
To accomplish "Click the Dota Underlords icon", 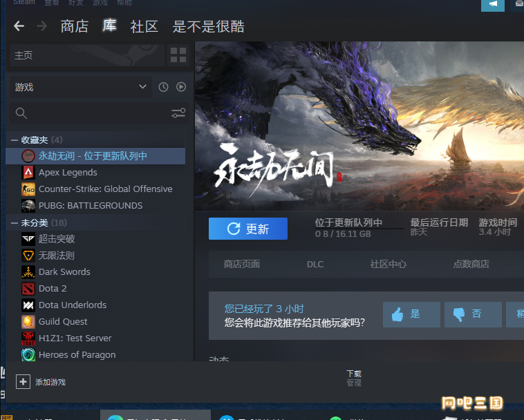I will 28,305.
